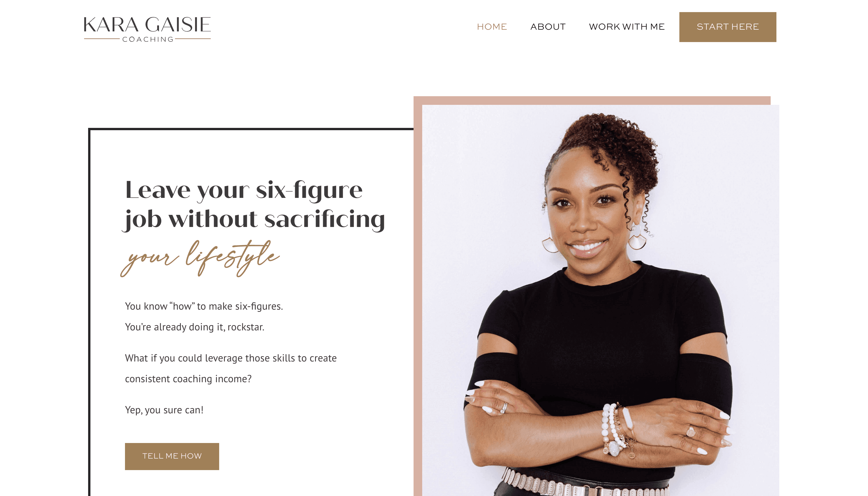The width and height of the screenshot is (868, 496).
Task: Click the 'Yep, you sure can!' text
Action: click(164, 410)
